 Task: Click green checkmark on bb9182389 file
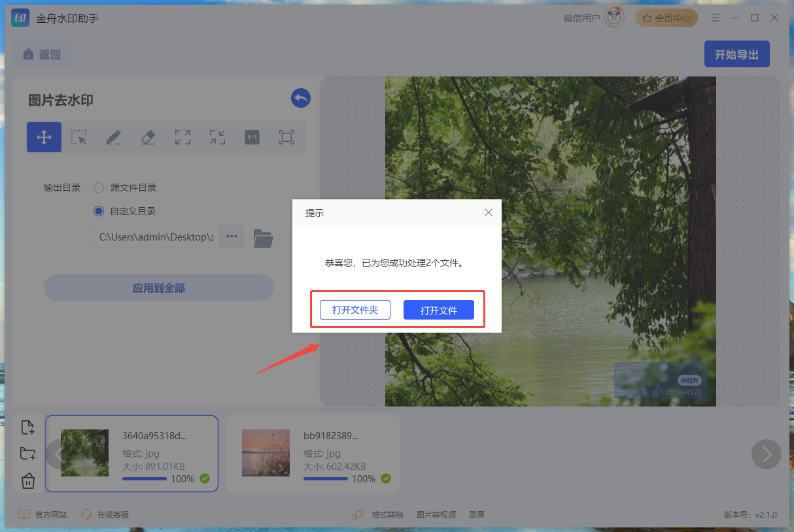click(386, 478)
